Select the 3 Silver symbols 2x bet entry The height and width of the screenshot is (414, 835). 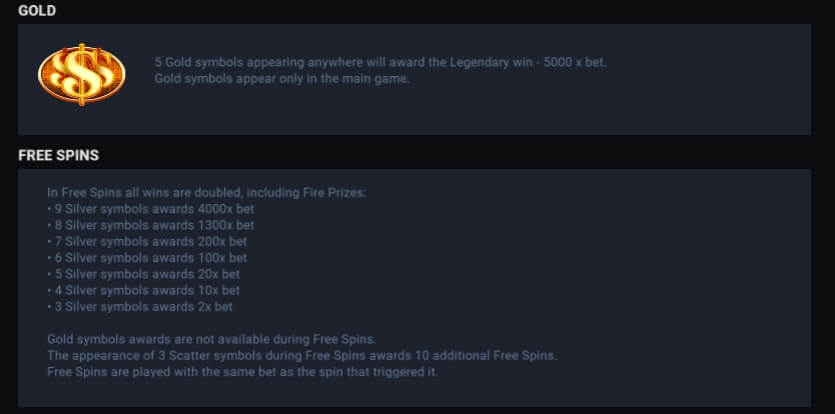pyautogui.click(x=140, y=306)
